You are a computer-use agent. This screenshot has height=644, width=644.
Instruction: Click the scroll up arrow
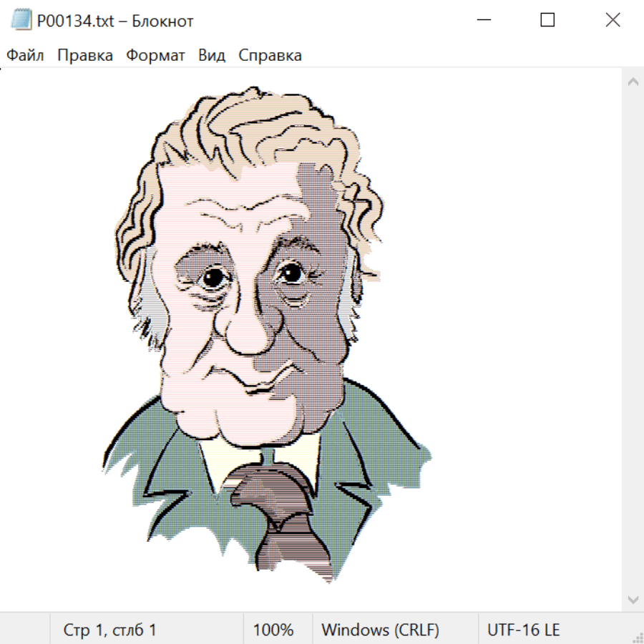coord(633,82)
